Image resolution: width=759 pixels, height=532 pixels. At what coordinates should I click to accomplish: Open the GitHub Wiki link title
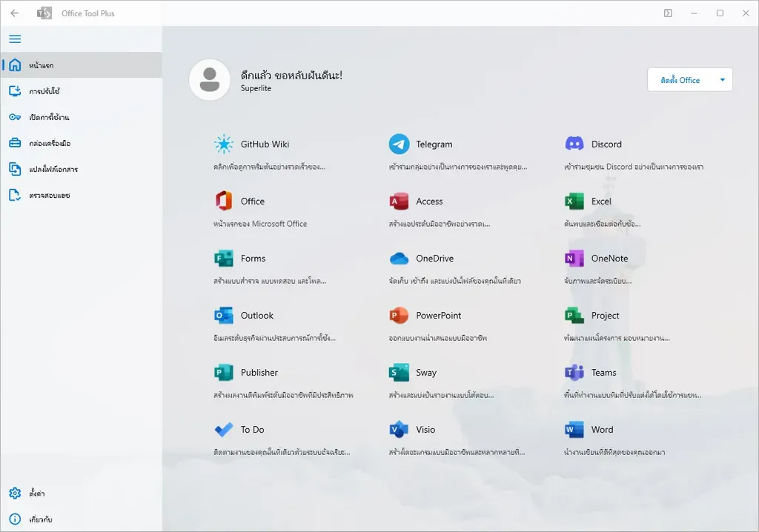(265, 144)
